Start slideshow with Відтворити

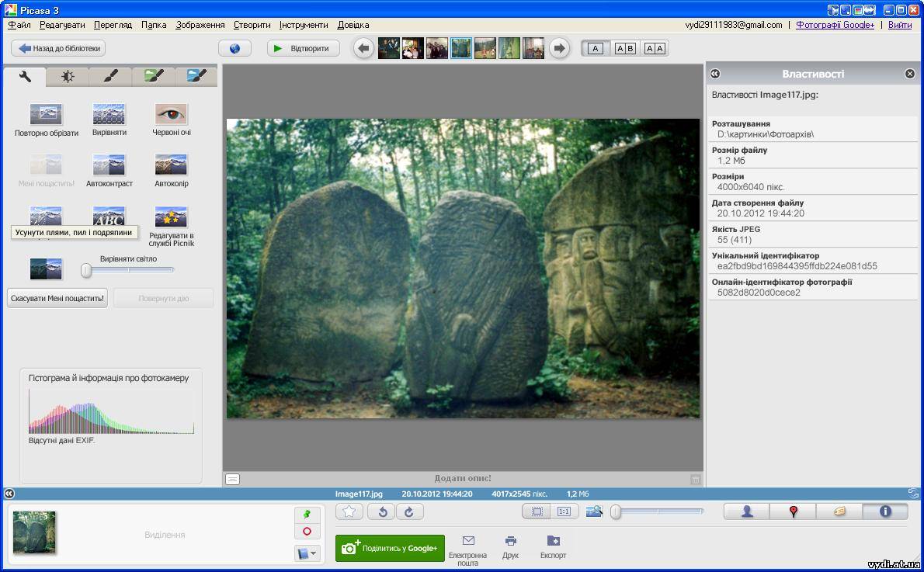[x=304, y=48]
